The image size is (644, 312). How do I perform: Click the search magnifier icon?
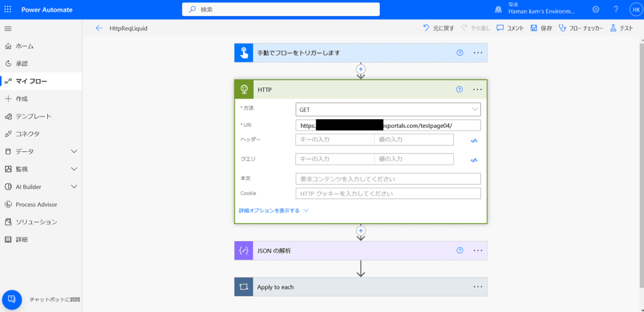click(x=192, y=10)
